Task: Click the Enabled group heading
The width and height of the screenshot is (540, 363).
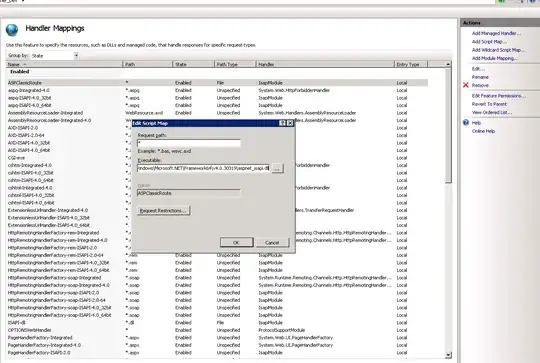Action: 20,72
